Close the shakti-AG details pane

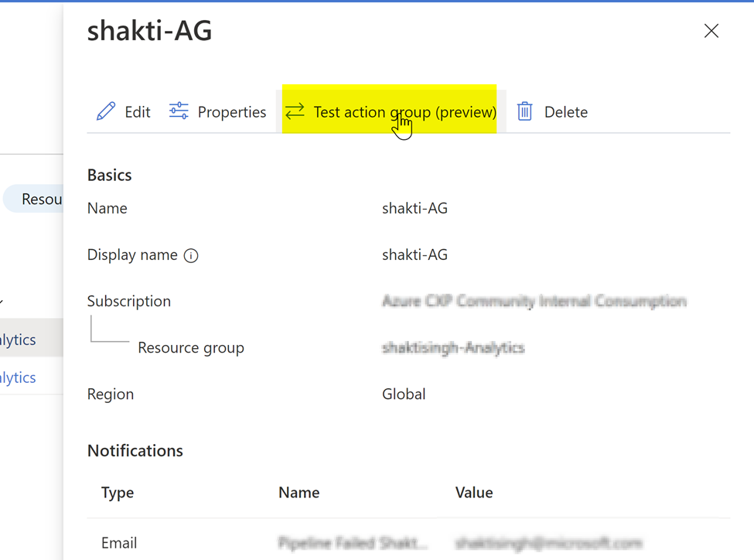[x=711, y=31]
